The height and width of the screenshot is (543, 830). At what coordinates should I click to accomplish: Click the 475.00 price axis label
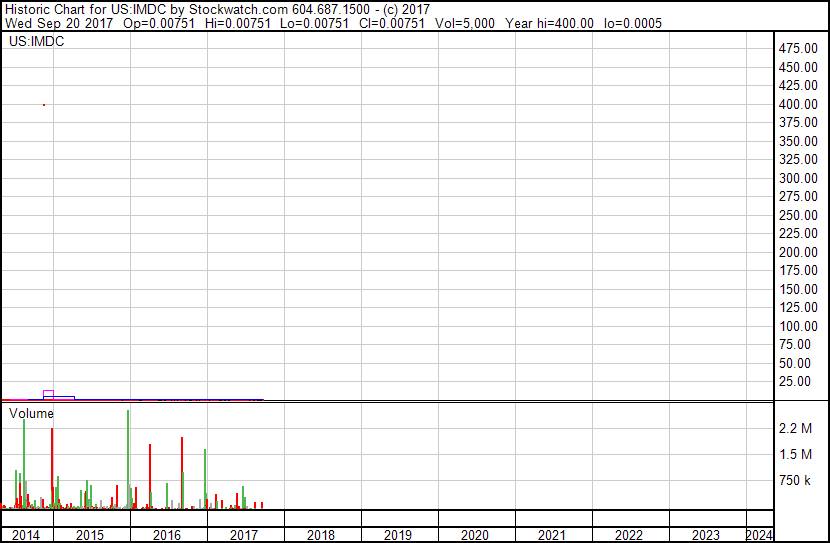point(800,48)
